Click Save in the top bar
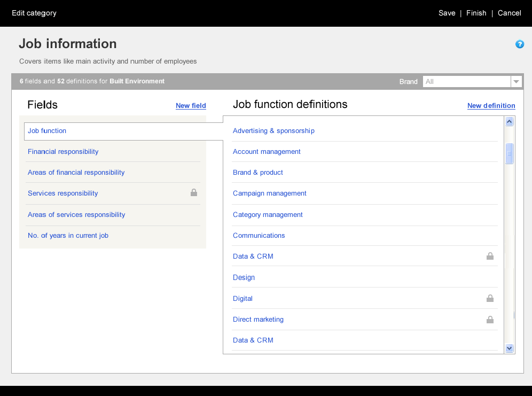Image resolution: width=532 pixels, height=396 pixels. click(x=447, y=13)
